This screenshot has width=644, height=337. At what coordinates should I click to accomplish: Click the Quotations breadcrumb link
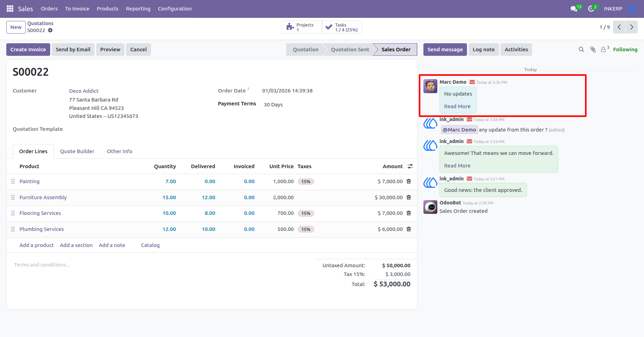click(x=40, y=23)
